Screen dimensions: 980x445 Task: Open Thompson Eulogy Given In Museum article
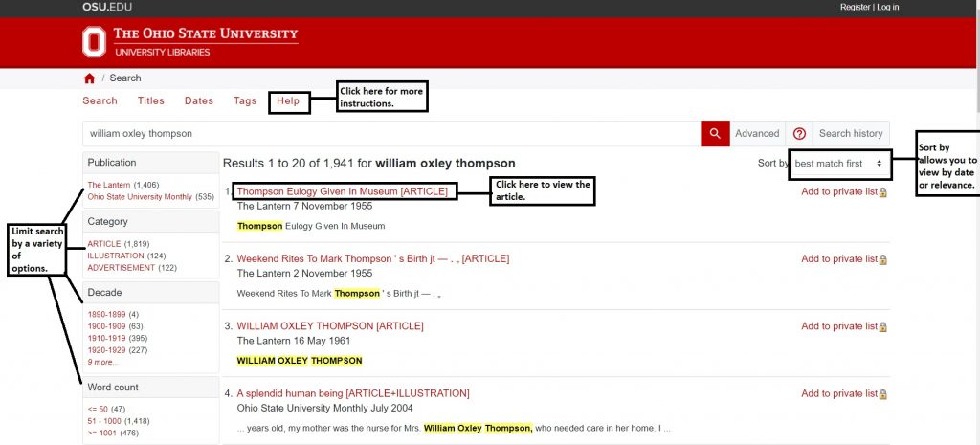(x=343, y=191)
